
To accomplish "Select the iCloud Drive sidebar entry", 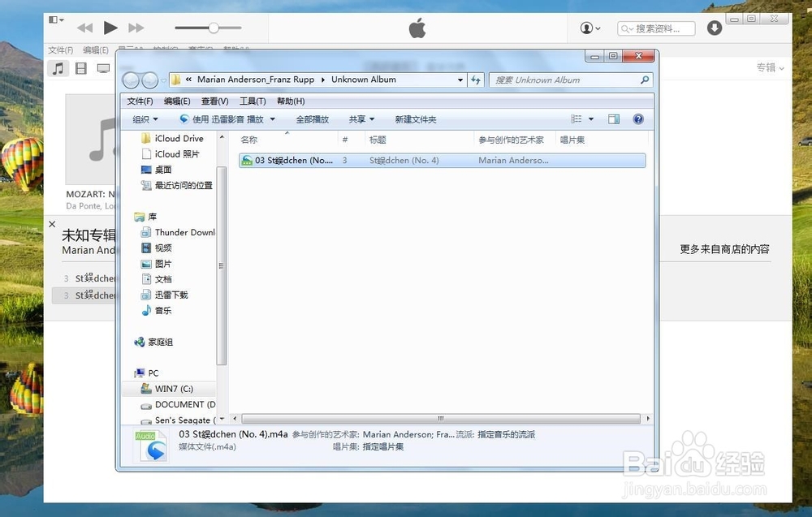I will pos(177,138).
